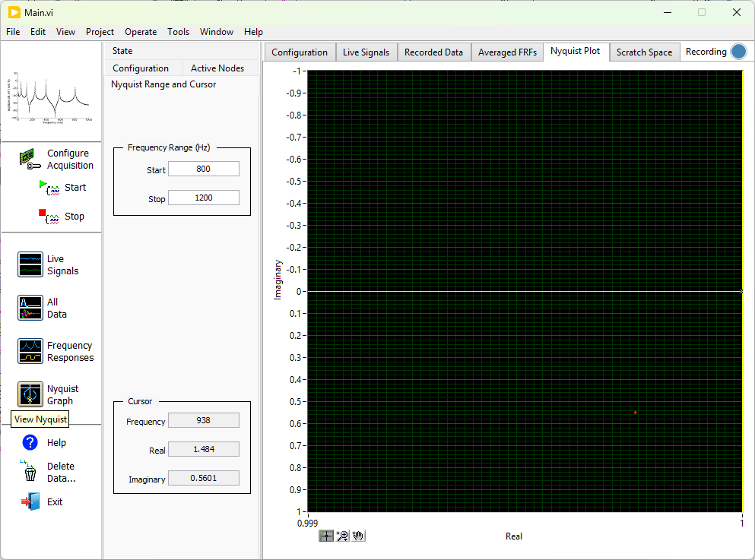The image size is (755, 560).
Task: Open the Edit menu
Action: (38, 32)
